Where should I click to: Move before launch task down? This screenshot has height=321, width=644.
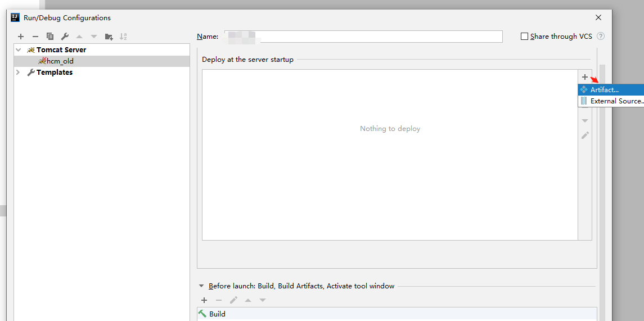(263, 300)
